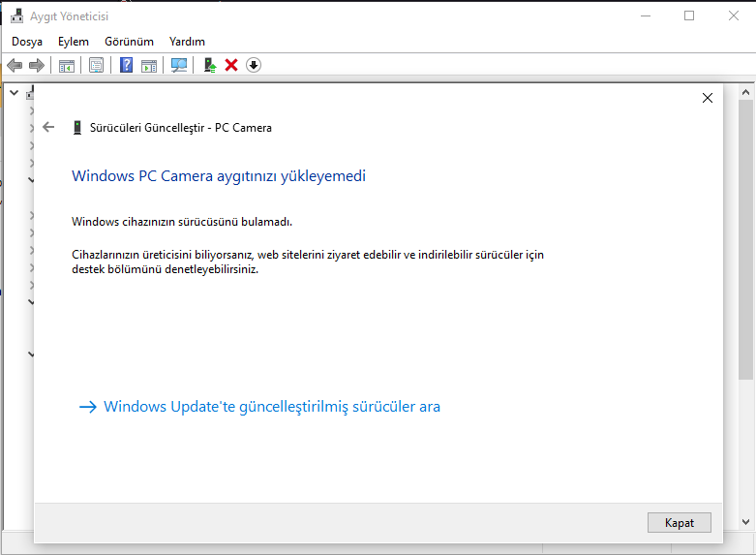Image resolution: width=756 pixels, height=555 pixels.
Task: Click the update driver green arrow icon
Action: (209, 65)
